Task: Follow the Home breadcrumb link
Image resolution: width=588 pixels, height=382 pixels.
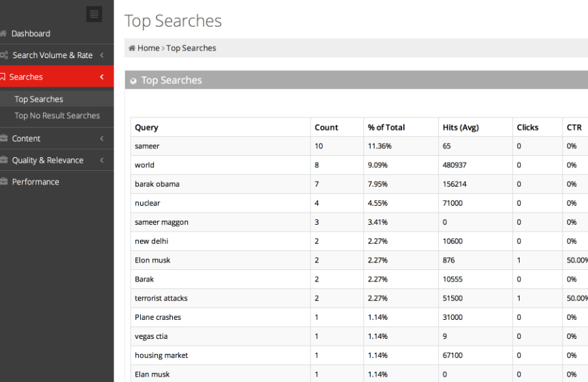Action: [x=148, y=48]
